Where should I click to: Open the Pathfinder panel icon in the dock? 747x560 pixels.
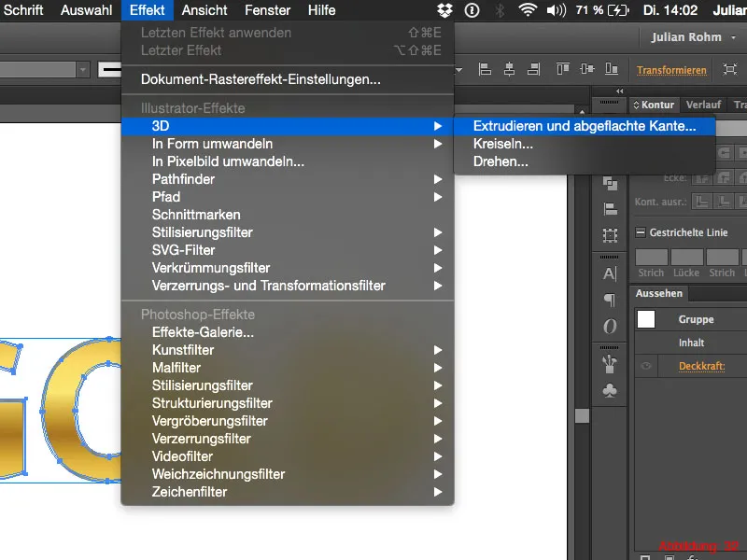pos(610,183)
